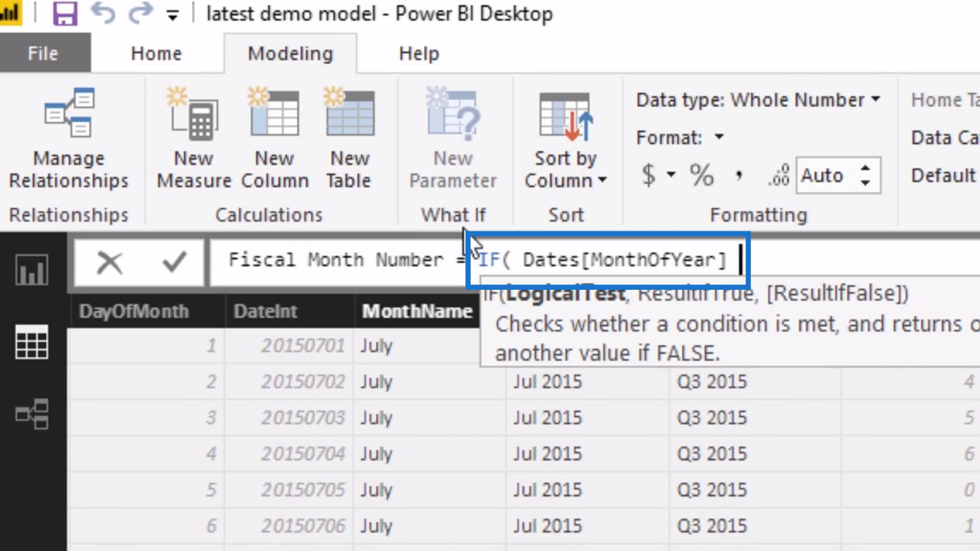Image resolution: width=980 pixels, height=551 pixels.
Task: Click the DateInt cell 20150706
Action: point(289,527)
